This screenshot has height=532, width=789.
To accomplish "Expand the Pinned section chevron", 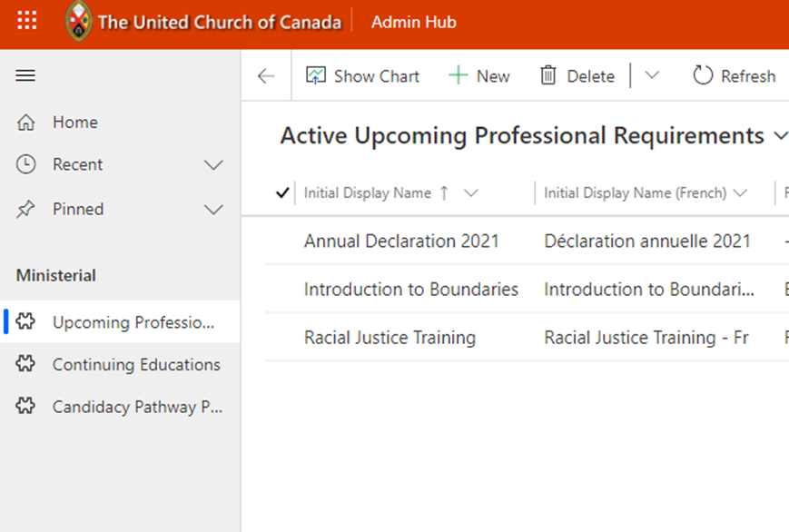I will (213, 210).
